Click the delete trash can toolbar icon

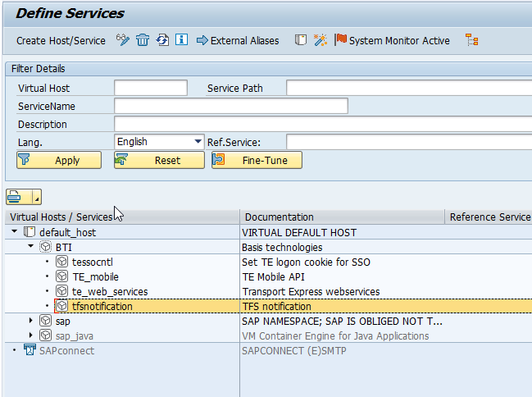(143, 40)
